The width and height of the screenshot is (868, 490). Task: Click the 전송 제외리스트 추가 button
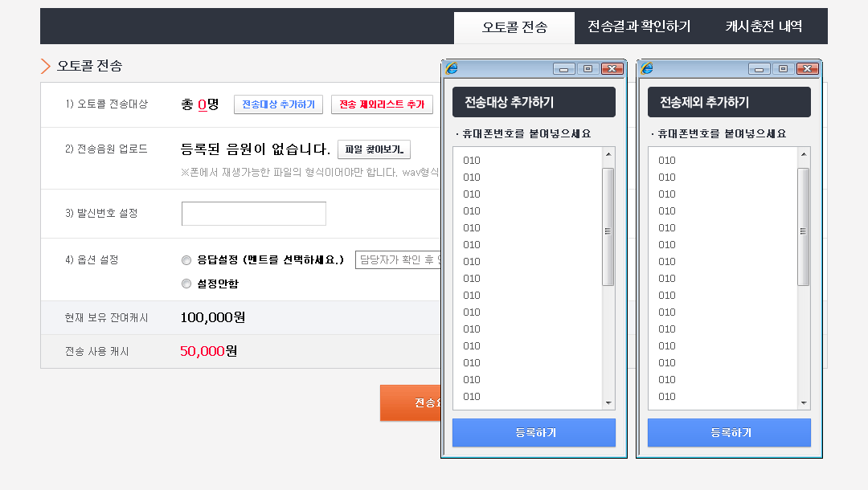click(x=382, y=104)
